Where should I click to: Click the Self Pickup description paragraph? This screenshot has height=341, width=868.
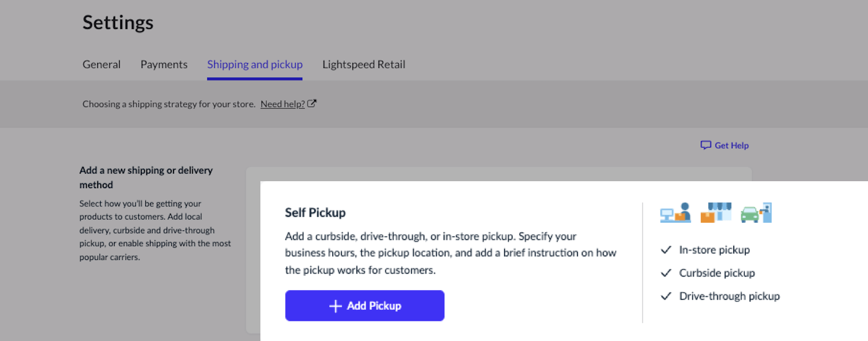(450, 253)
